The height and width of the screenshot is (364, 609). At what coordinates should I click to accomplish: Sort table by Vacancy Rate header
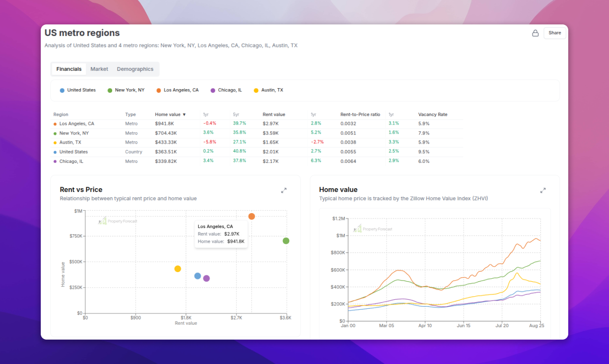[x=433, y=114]
